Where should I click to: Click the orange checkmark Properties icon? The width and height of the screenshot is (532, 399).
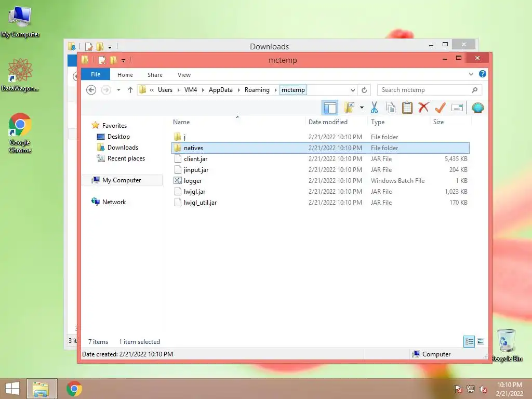click(x=440, y=108)
